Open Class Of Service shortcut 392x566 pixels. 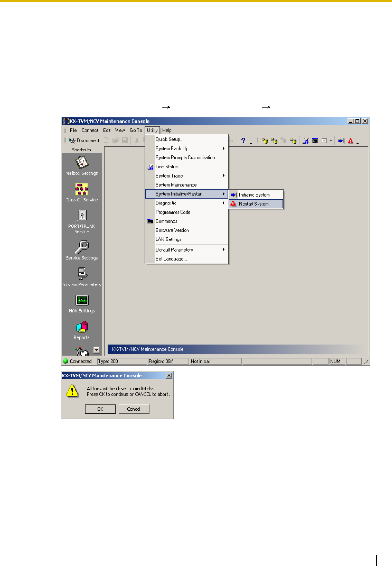(82, 192)
